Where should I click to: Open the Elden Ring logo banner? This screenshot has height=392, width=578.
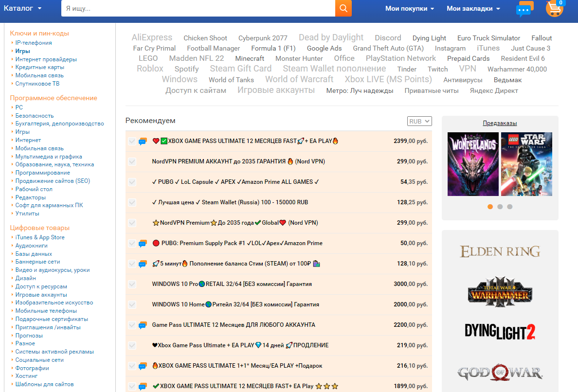tap(500, 251)
